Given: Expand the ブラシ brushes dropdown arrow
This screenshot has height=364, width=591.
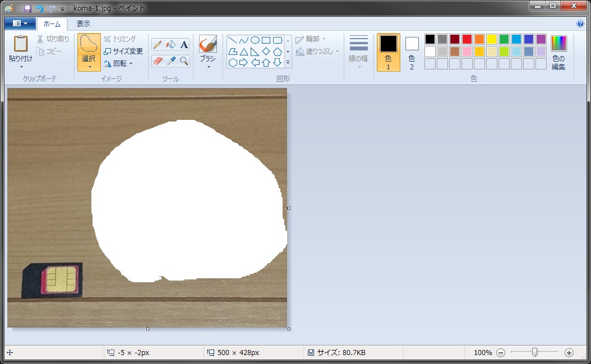Looking at the screenshot, I should point(208,67).
